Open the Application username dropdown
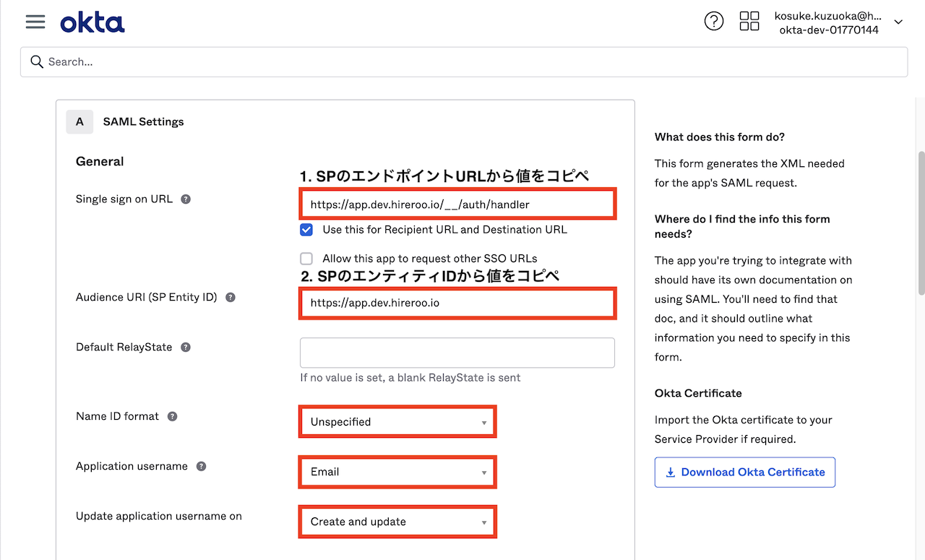The width and height of the screenshot is (925, 560). [397, 472]
